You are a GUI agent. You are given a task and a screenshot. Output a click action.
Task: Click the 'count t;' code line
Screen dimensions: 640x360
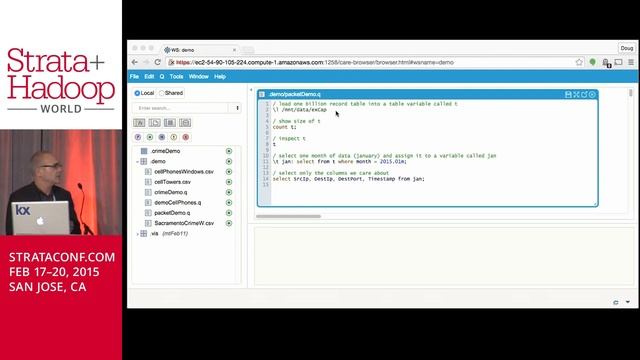coord(284,127)
